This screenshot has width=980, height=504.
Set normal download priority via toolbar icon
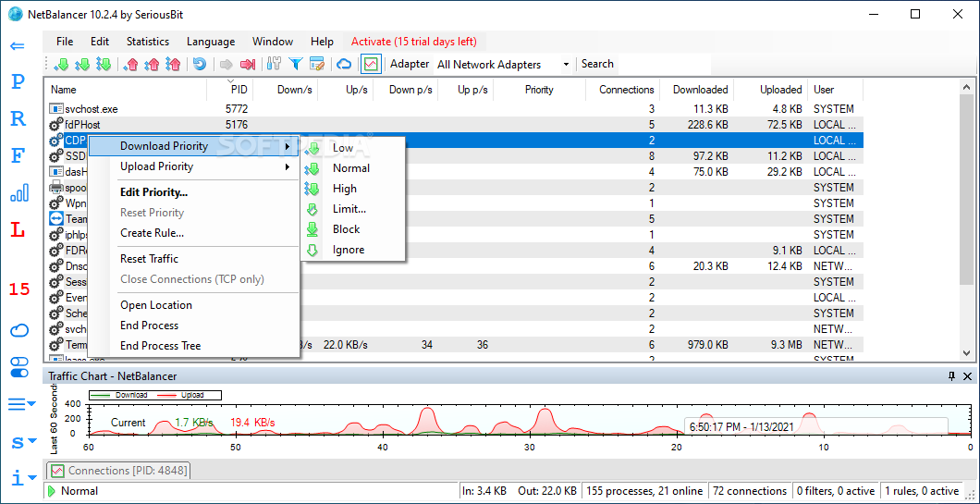point(82,64)
